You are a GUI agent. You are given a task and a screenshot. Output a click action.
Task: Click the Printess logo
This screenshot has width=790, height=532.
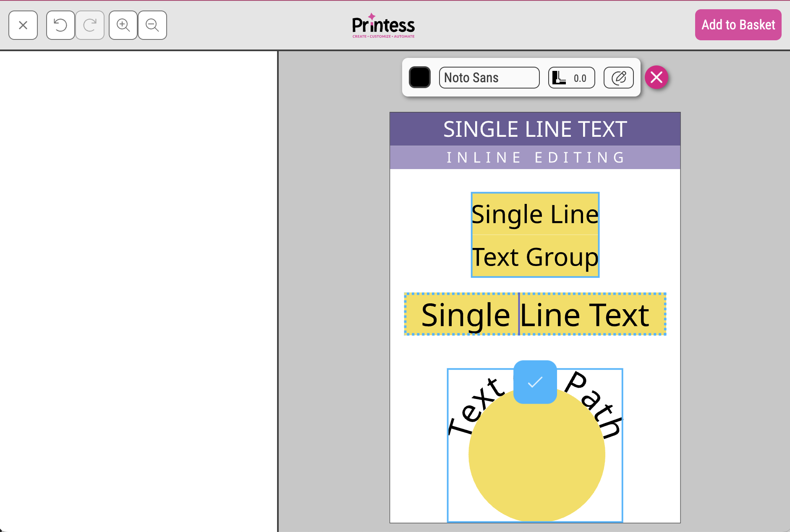point(383,26)
